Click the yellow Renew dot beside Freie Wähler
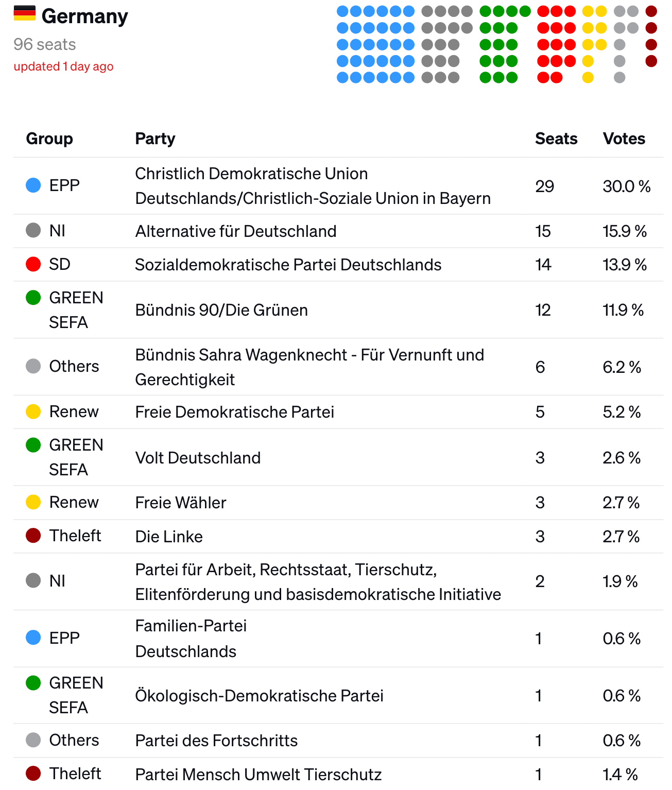This screenshot has height=790, width=672. (x=33, y=502)
